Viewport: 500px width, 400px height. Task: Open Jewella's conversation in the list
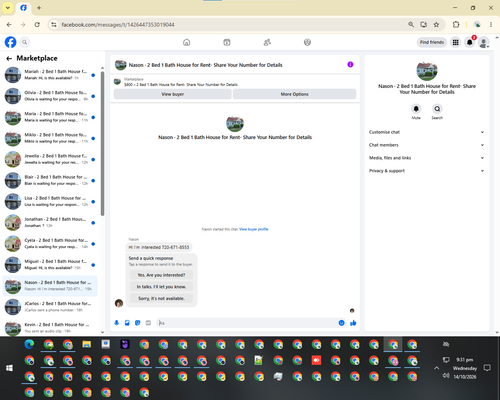tap(50, 159)
